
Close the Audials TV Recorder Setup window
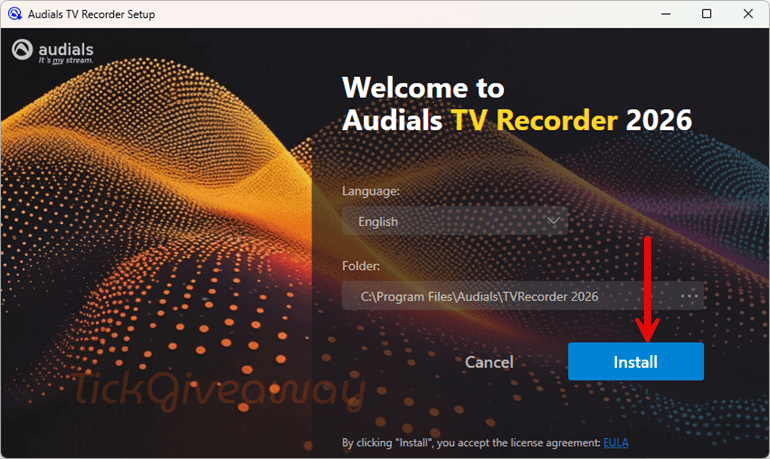(748, 14)
